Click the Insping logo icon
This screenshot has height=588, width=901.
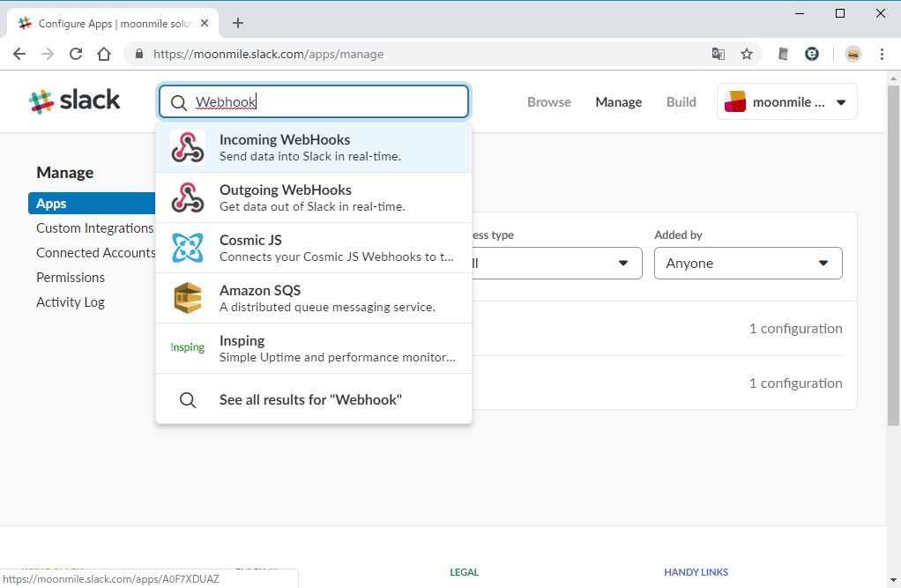[187, 348]
